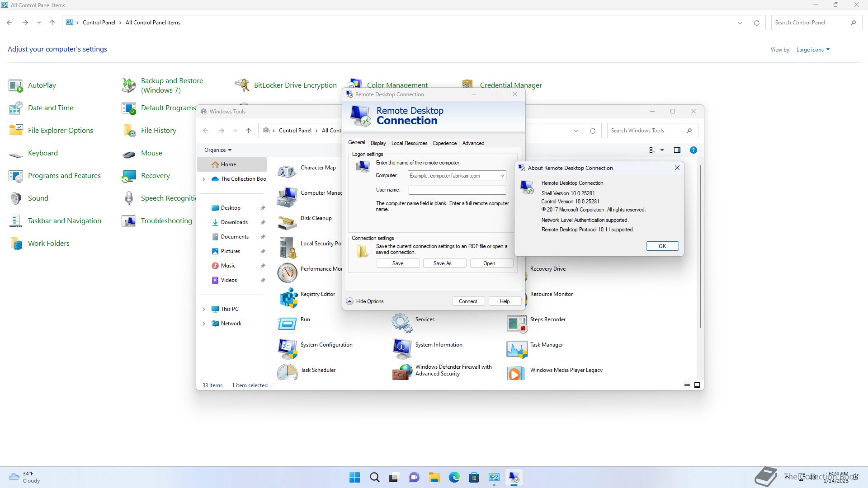
Task: Open File Explorer Options
Action: (51, 131)
